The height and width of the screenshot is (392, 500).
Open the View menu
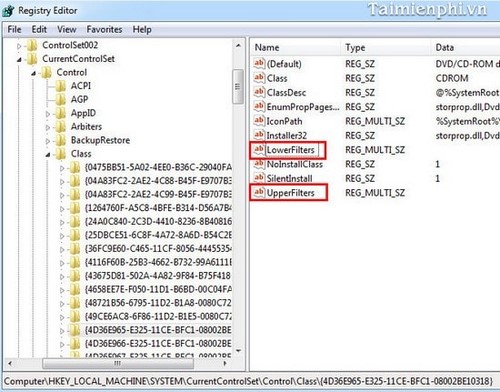click(x=66, y=29)
